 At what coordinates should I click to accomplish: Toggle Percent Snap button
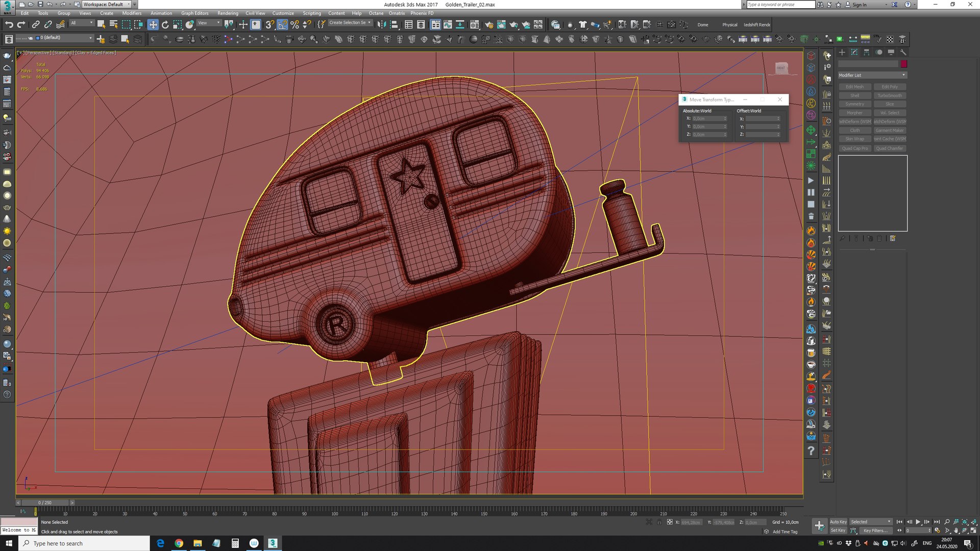[295, 24]
